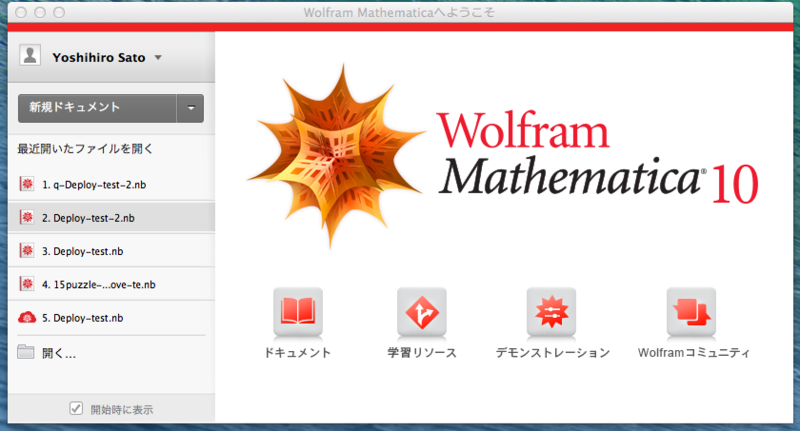
Task: Click the user avatar icon
Action: coord(30,55)
